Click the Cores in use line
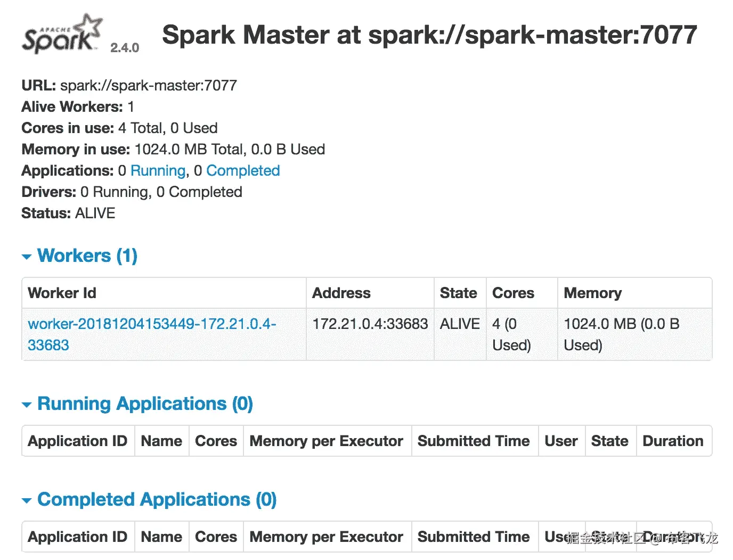 pyautogui.click(x=119, y=128)
